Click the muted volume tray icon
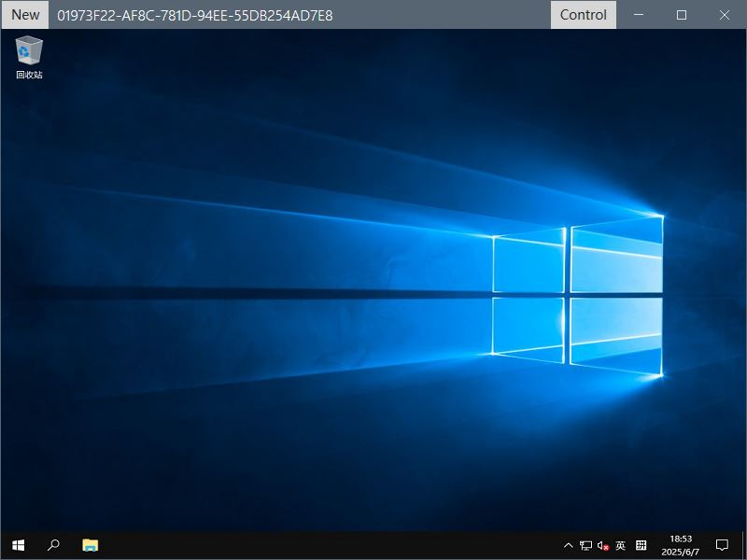747x560 pixels. (603, 545)
